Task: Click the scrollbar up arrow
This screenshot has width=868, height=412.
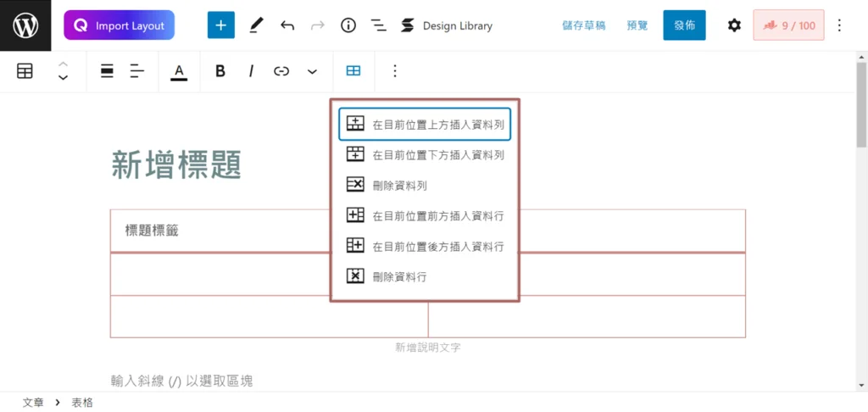Action: pos(861,57)
